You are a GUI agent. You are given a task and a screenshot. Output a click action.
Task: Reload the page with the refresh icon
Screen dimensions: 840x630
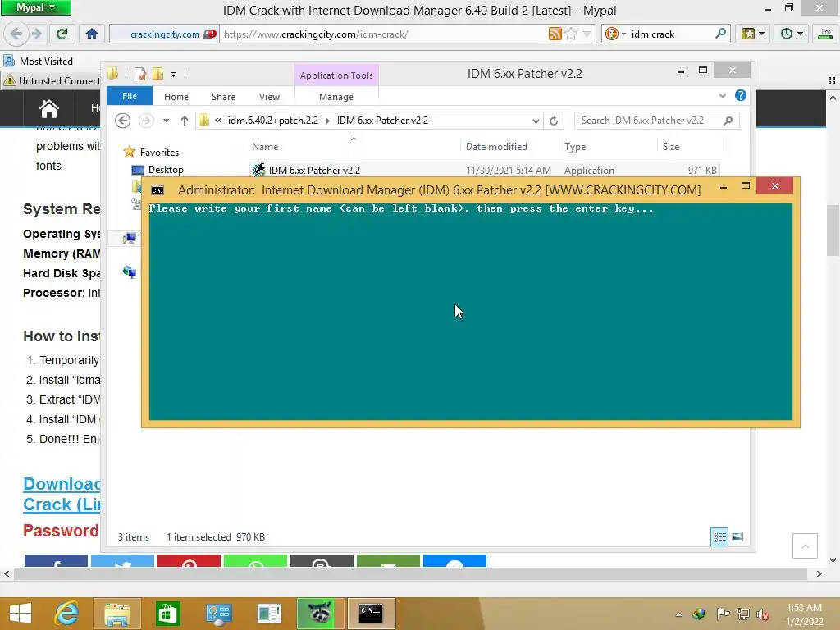(x=62, y=34)
